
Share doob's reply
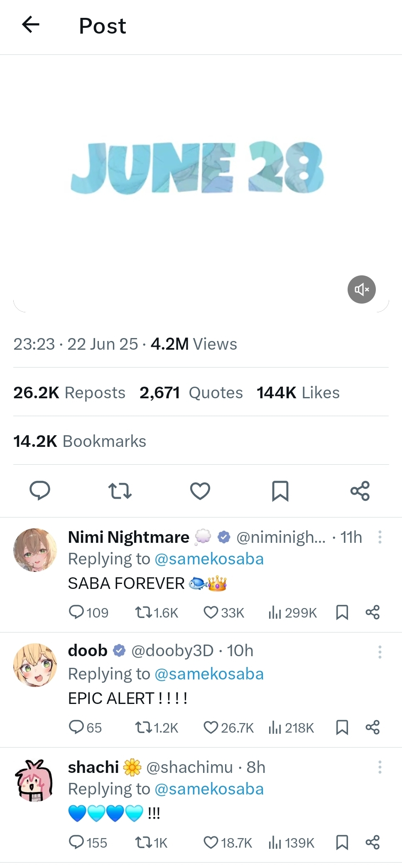373,727
